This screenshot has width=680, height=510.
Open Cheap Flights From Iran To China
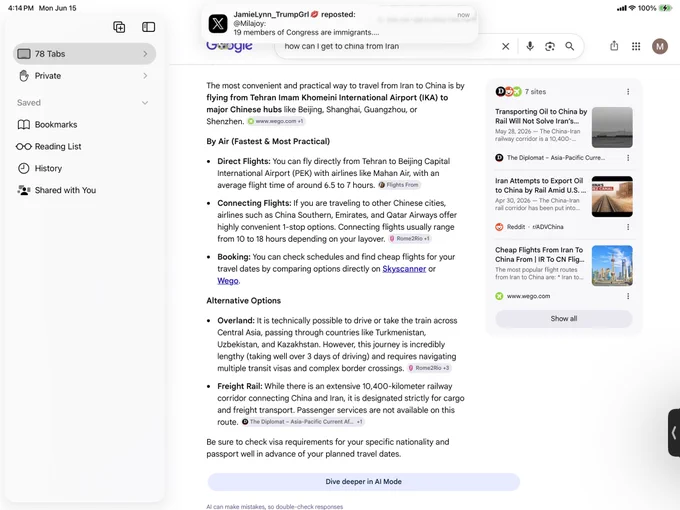pos(539,255)
